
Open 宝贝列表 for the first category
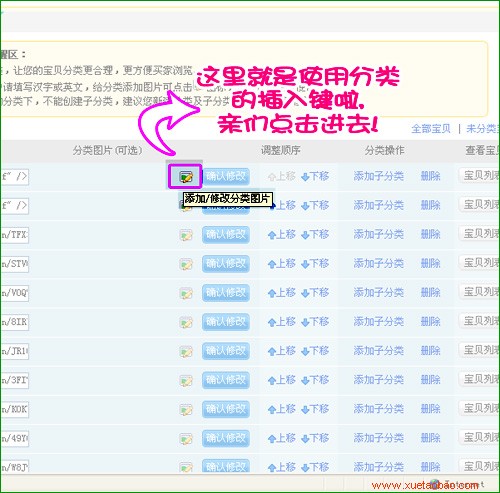tap(479, 175)
